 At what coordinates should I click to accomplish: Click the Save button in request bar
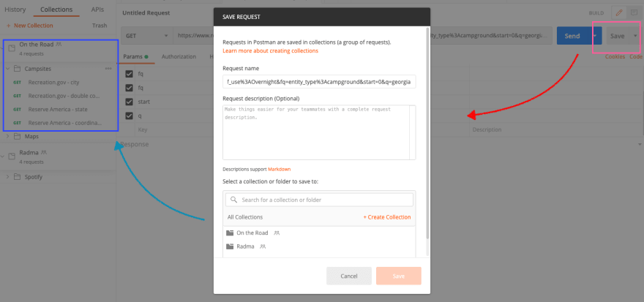tap(618, 36)
